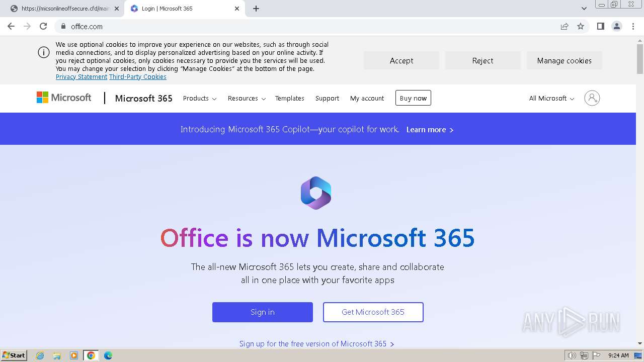The width and height of the screenshot is (644, 362).
Task: Open Microsoft Edge from the taskbar
Action: (x=108, y=355)
